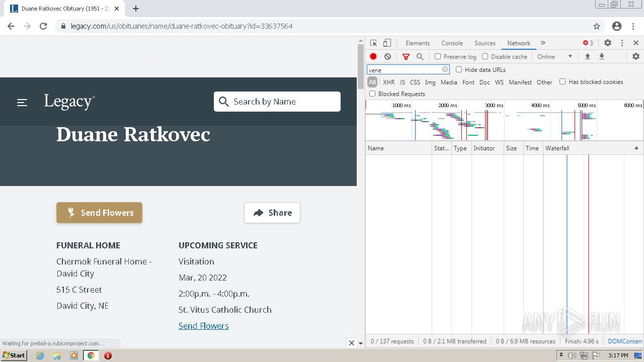Sort requests by Name column
Image resolution: width=644 pixels, height=362 pixels.
click(x=398, y=148)
